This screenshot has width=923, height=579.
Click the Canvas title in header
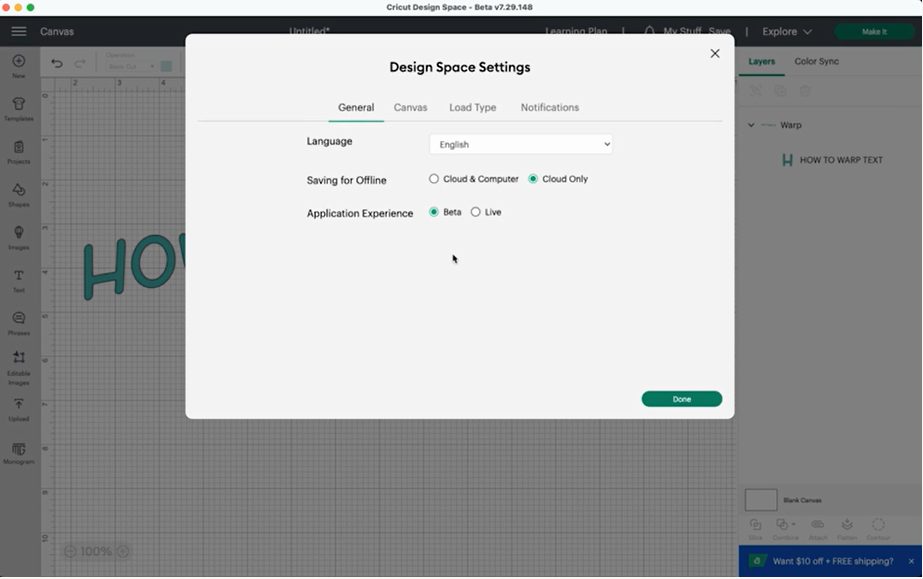click(x=57, y=31)
